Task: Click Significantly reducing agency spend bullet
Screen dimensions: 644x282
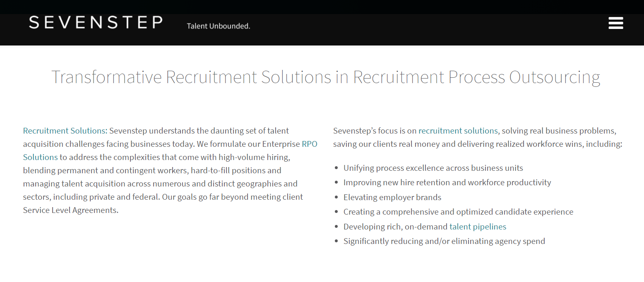Action: (x=445, y=241)
